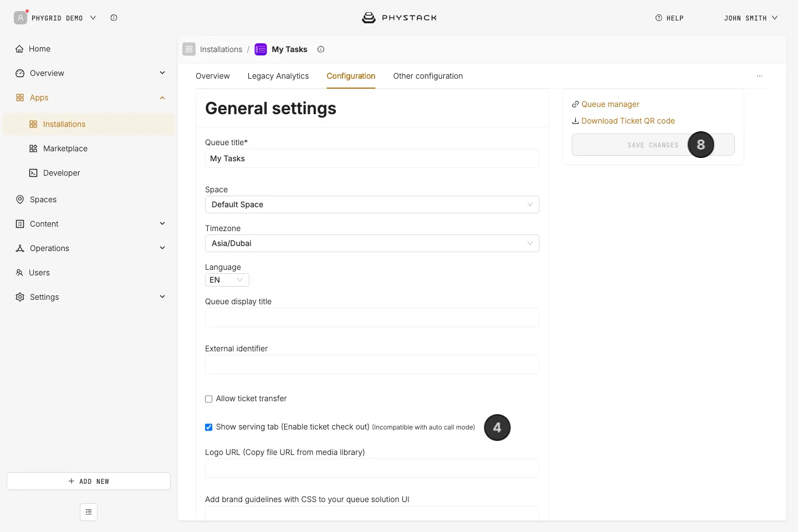Click the Phygrid Demo account avatar icon

tap(21, 18)
